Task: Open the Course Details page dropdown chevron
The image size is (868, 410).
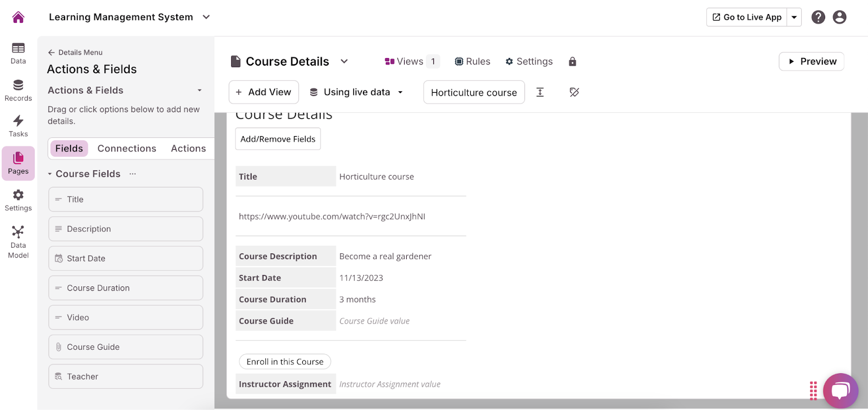Action: click(344, 62)
